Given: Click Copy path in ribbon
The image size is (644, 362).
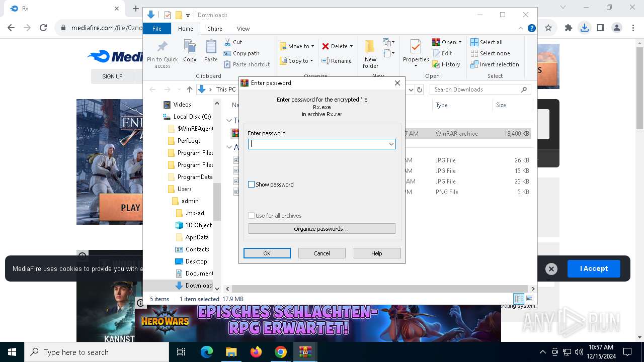Looking at the screenshot, I should coord(242,53).
